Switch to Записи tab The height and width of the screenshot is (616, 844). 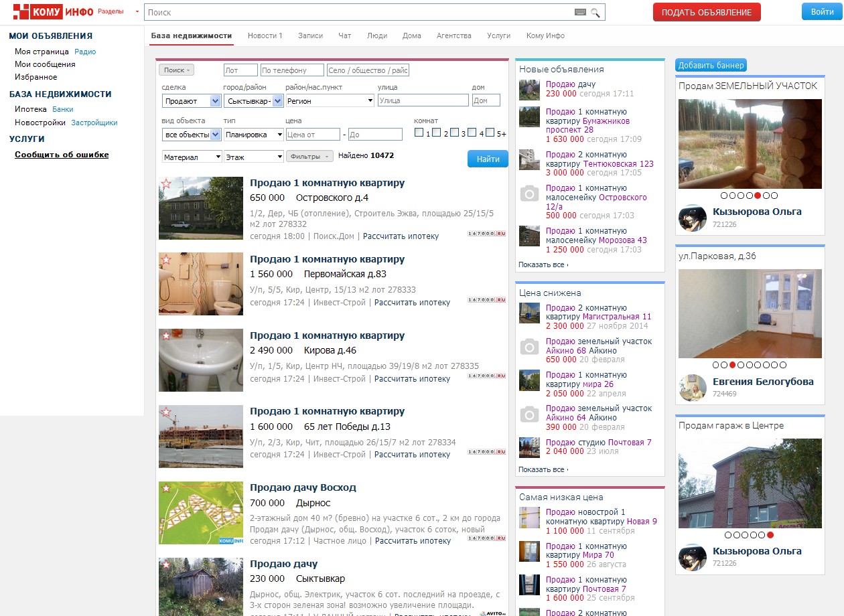310,35
